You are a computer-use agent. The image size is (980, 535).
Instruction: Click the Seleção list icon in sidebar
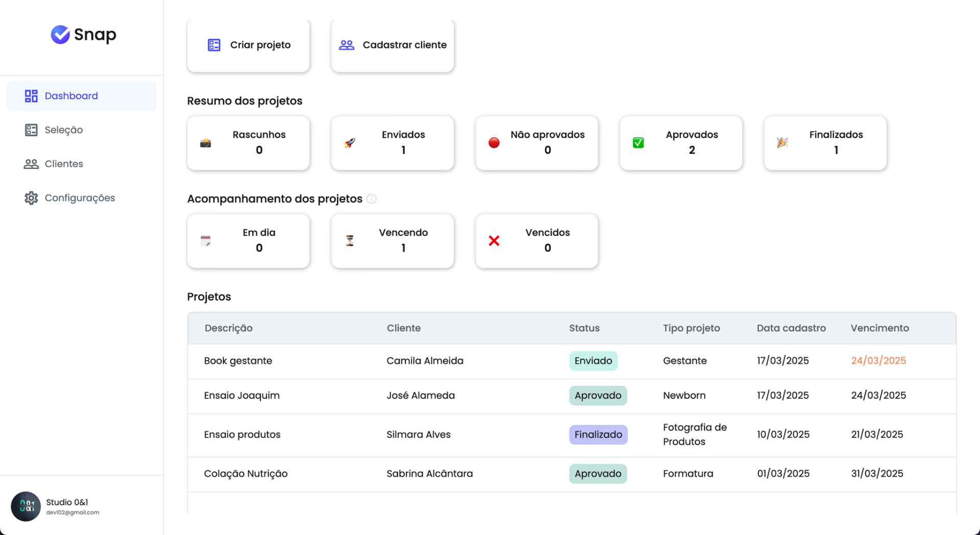[31, 130]
